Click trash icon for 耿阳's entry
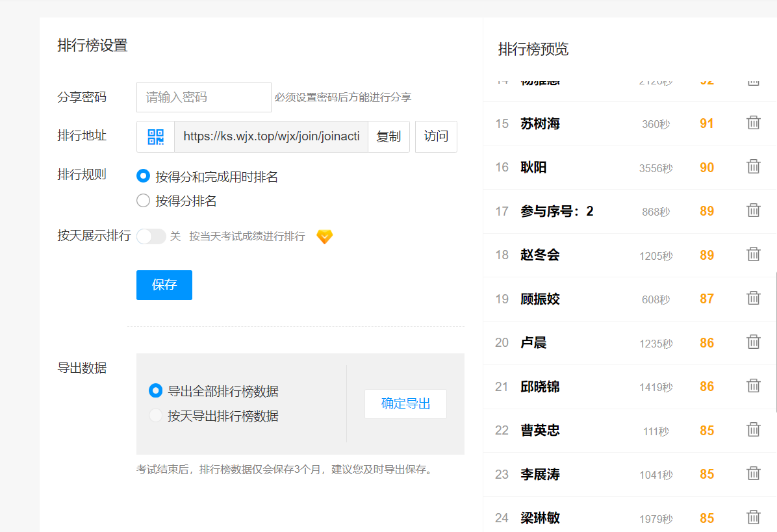The width and height of the screenshot is (777, 532). (x=753, y=167)
